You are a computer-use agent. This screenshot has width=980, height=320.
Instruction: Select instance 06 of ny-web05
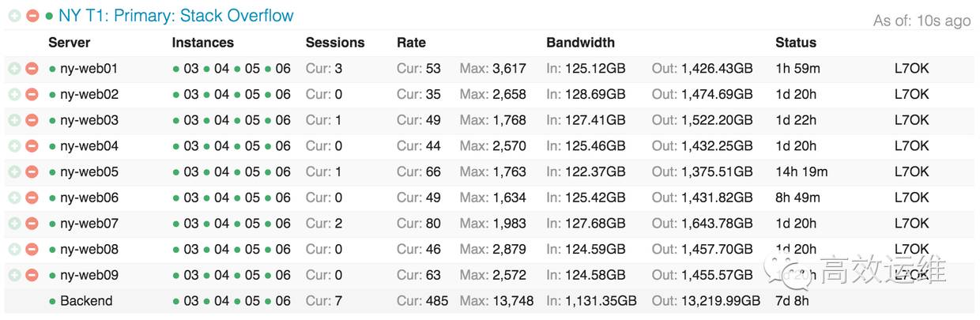point(283,171)
